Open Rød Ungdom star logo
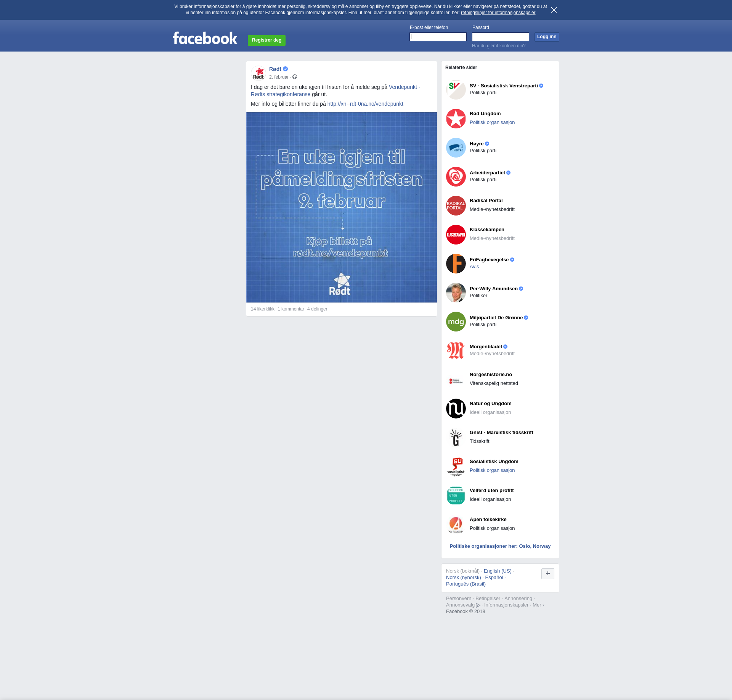 [x=456, y=119]
